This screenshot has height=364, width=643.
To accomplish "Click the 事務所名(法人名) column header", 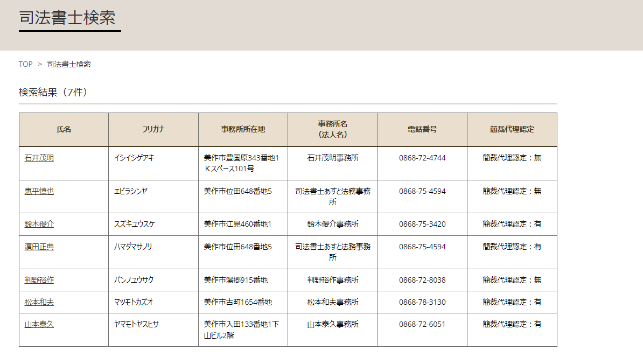I will [x=332, y=129].
